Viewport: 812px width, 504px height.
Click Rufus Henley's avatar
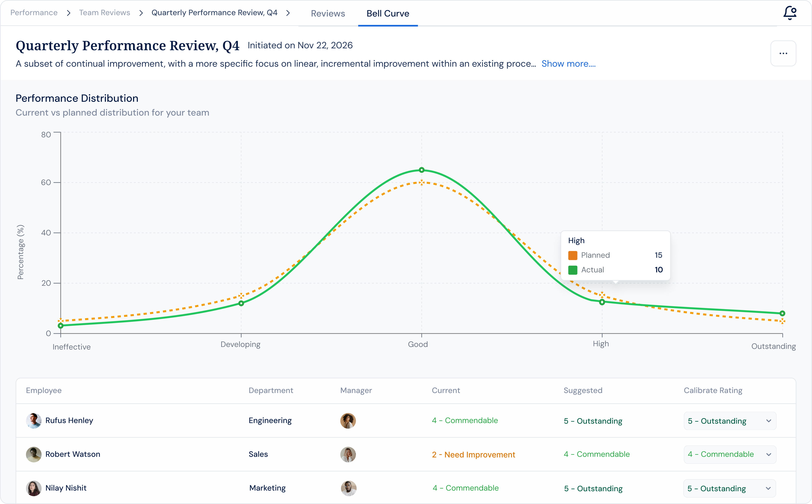(x=34, y=421)
